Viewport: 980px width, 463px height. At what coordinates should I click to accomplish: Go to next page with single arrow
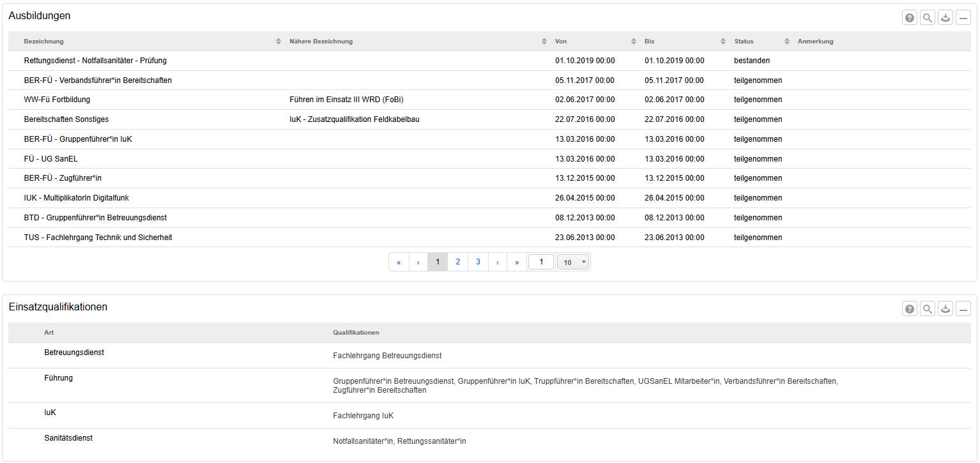click(497, 262)
